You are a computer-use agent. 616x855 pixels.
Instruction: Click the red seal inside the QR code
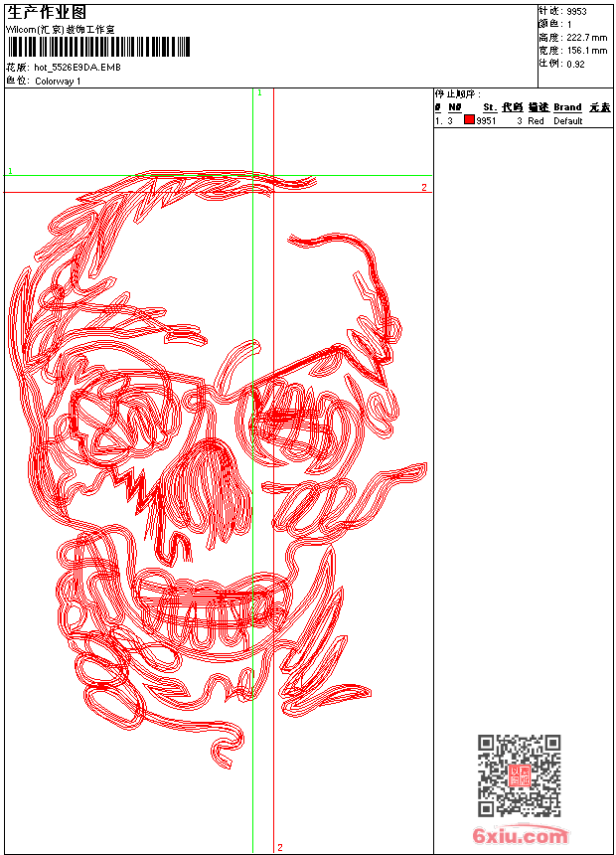(x=520, y=775)
